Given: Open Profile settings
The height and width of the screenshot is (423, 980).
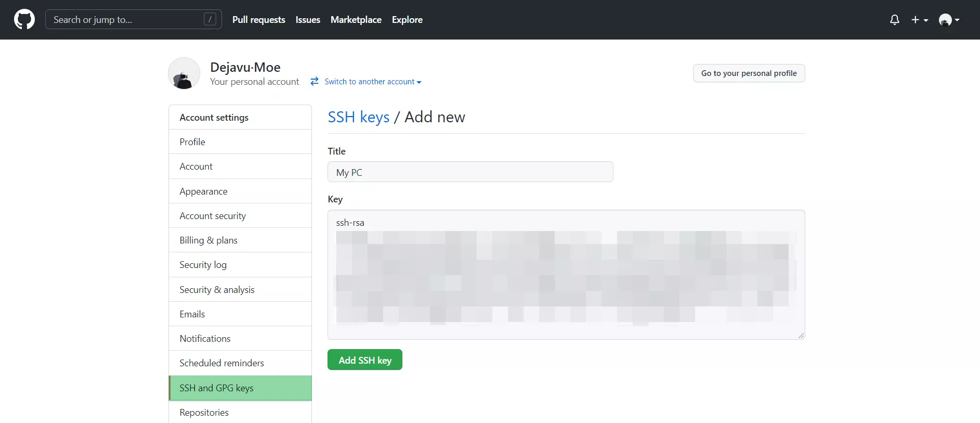Looking at the screenshot, I should (x=240, y=142).
